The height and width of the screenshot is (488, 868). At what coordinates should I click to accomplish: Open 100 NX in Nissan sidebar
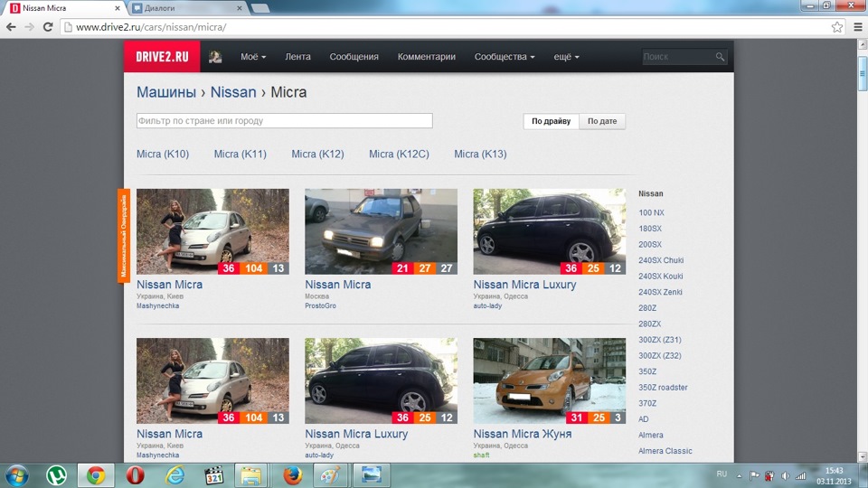pyautogui.click(x=651, y=212)
